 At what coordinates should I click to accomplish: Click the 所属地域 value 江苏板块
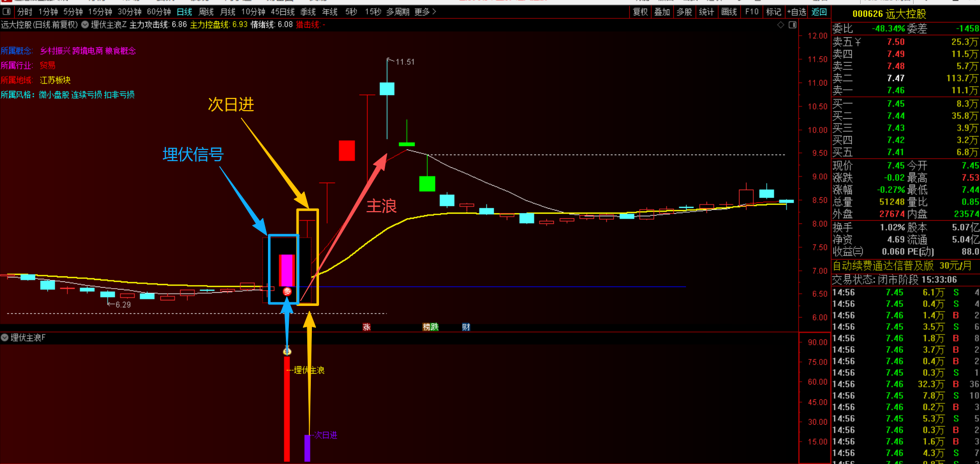click(55, 80)
